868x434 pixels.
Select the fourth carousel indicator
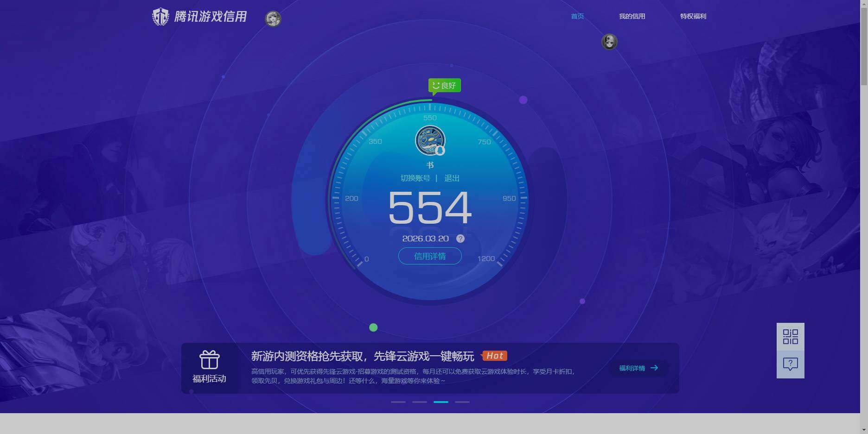pyautogui.click(x=462, y=402)
